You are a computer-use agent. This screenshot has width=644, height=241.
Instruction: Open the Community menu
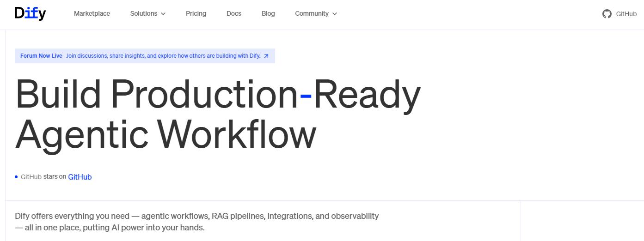pyautogui.click(x=316, y=13)
